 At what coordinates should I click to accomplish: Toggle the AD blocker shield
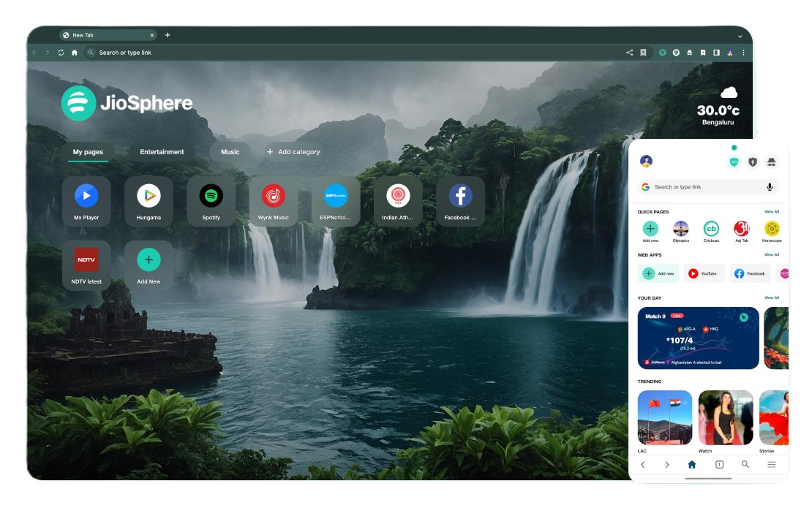point(734,162)
